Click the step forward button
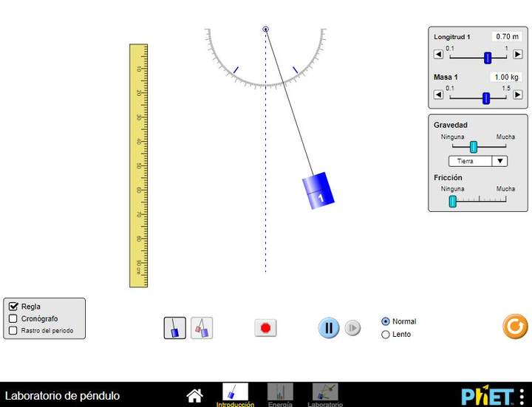532x407 pixels. (x=353, y=328)
